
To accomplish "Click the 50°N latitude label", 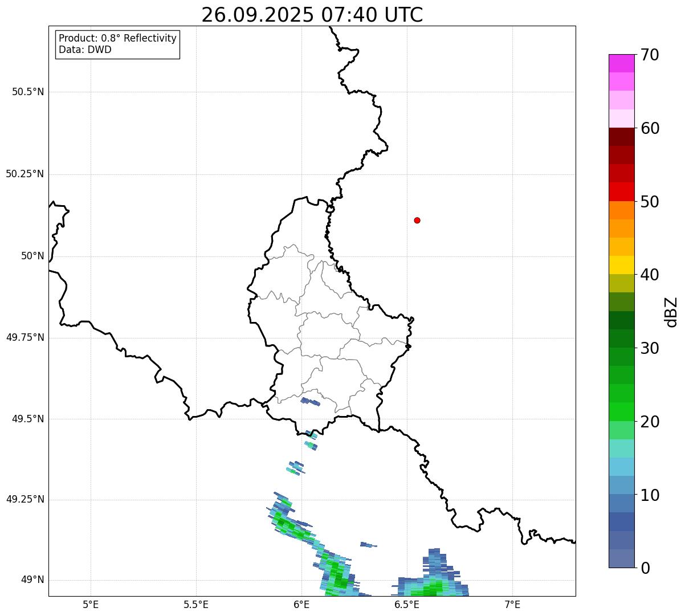I will click(x=32, y=256).
